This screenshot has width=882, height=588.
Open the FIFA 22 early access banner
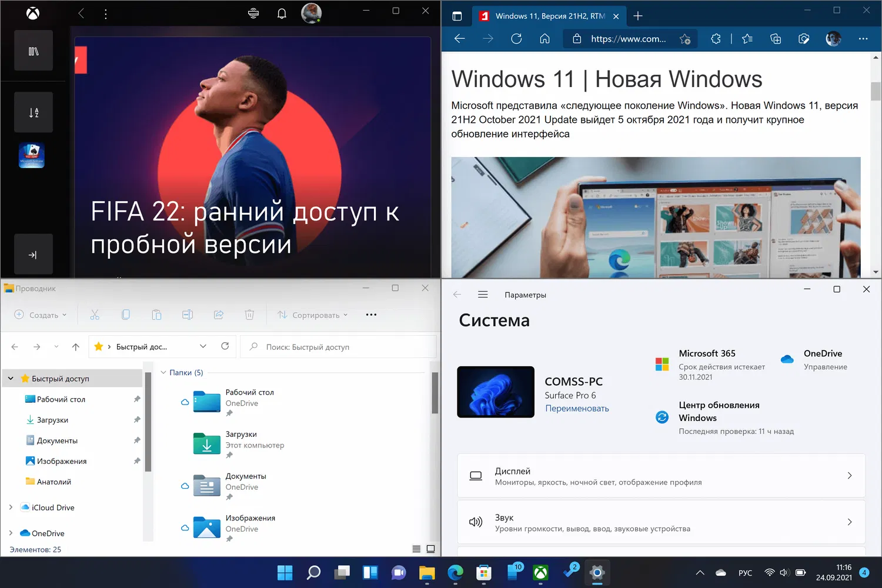[253, 158]
